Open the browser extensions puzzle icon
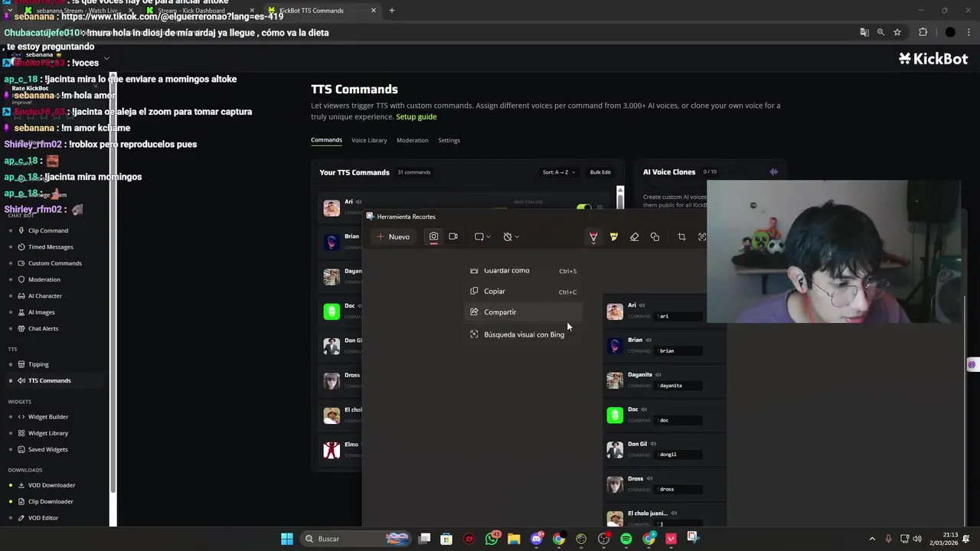Image resolution: width=980 pixels, height=551 pixels. click(x=923, y=32)
